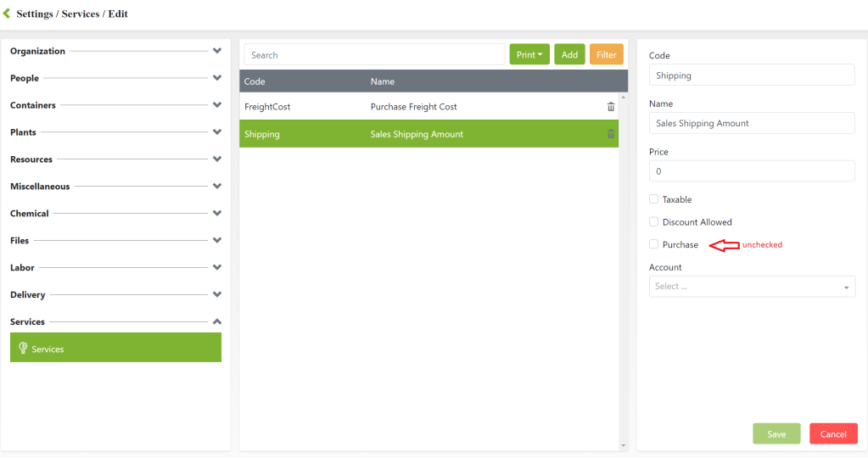This screenshot has width=868, height=458.
Task: Check the Discount Allowed option
Action: coord(653,222)
